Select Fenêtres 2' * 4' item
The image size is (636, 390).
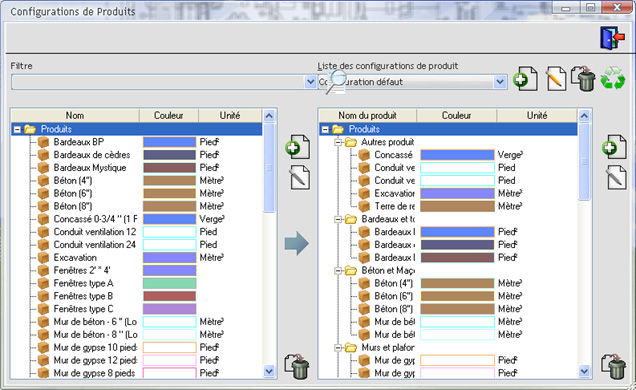82,270
